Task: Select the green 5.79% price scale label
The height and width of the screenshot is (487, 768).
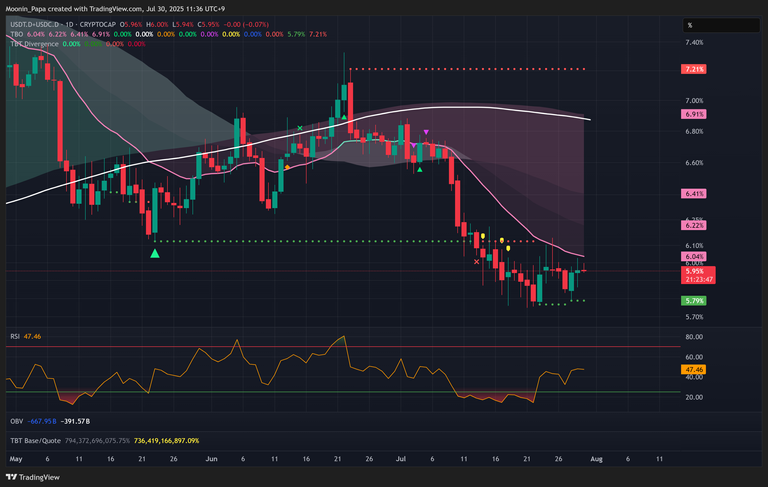Action: [x=694, y=301]
